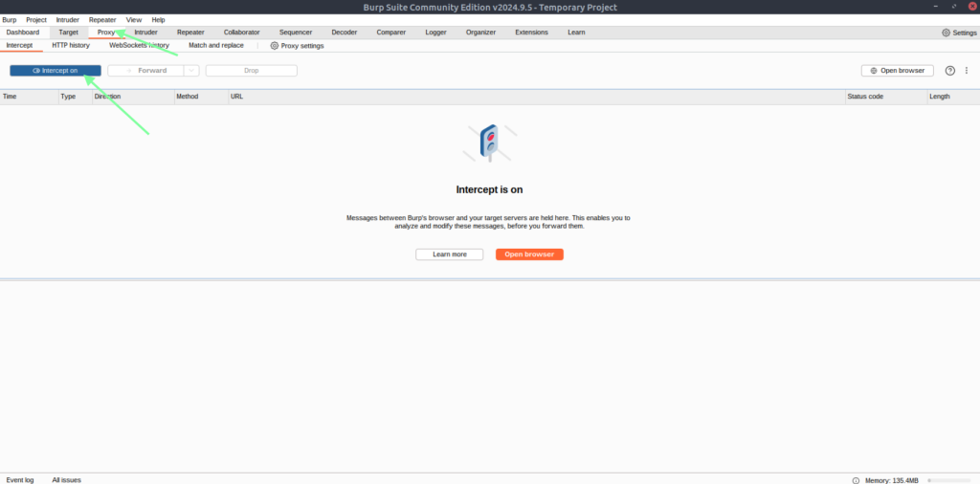Click the Proxy settings gear icon
Screen dimensions: 980x484
click(275, 46)
